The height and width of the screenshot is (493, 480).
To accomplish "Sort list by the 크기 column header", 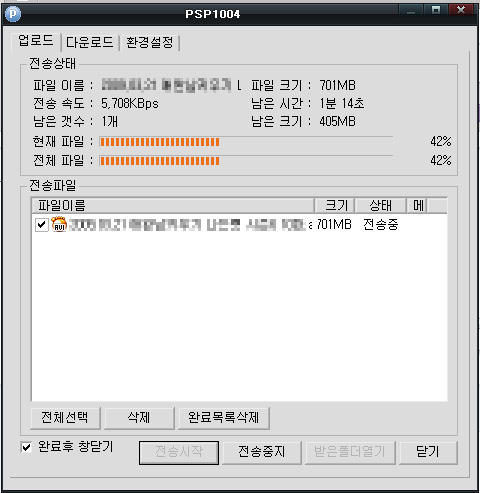I will 334,205.
